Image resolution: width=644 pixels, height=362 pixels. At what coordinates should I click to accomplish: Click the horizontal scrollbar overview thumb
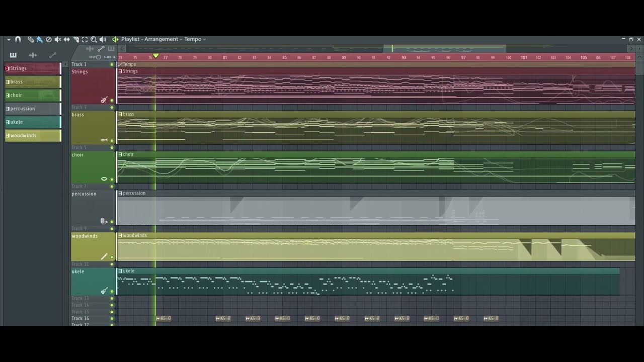(x=445, y=49)
